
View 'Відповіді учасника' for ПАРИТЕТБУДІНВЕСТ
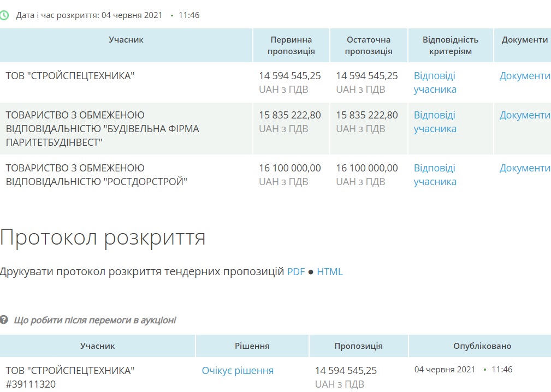tap(435, 122)
